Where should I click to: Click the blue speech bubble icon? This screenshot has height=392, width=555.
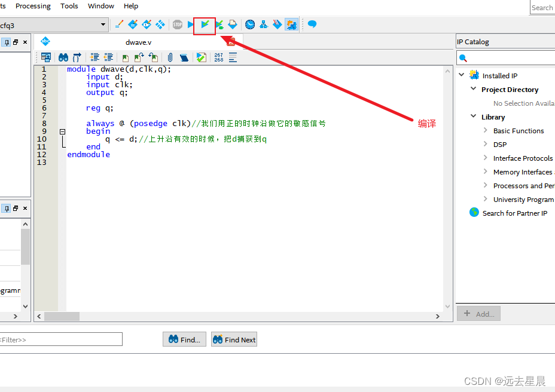click(312, 24)
